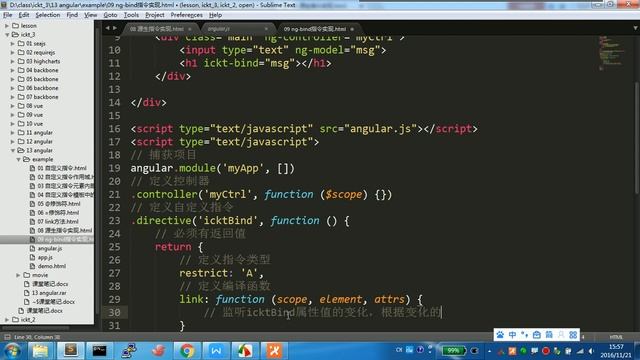Open angular.js in the sidebar
Screen dimensions: 640x360
tap(49, 248)
